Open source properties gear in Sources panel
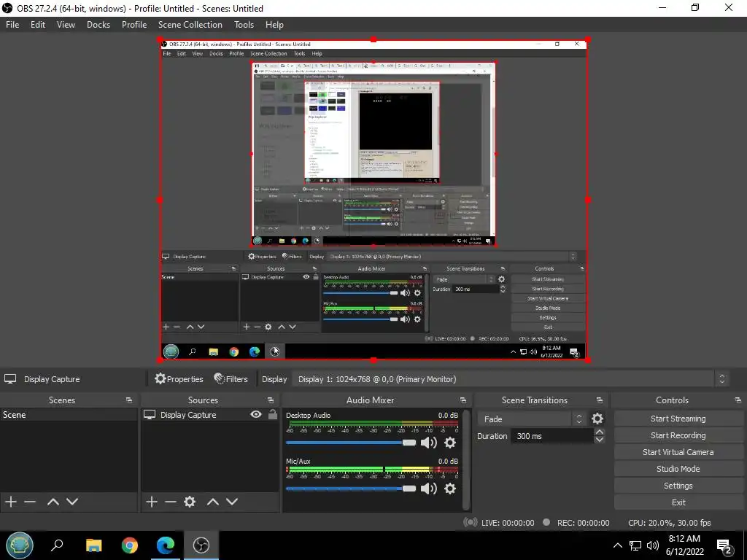 pyautogui.click(x=190, y=502)
